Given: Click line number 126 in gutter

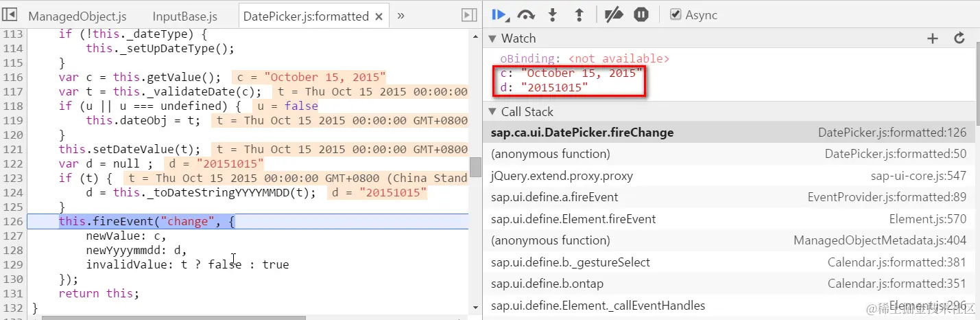Looking at the screenshot, I should (x=12, y=221).
